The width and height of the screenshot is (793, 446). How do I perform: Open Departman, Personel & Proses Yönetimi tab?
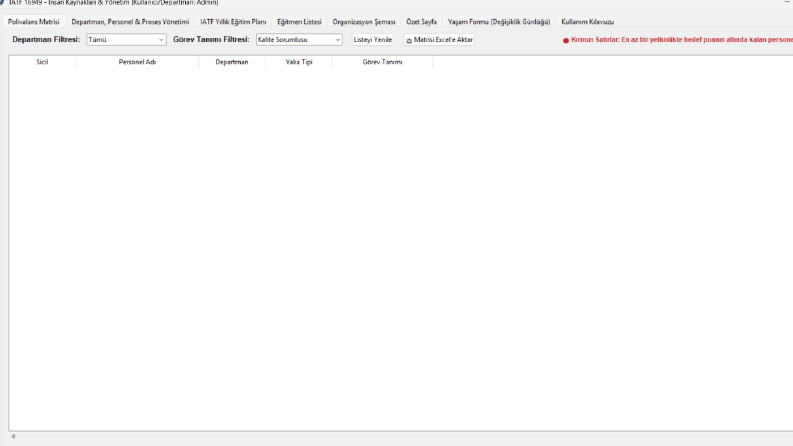130,22
